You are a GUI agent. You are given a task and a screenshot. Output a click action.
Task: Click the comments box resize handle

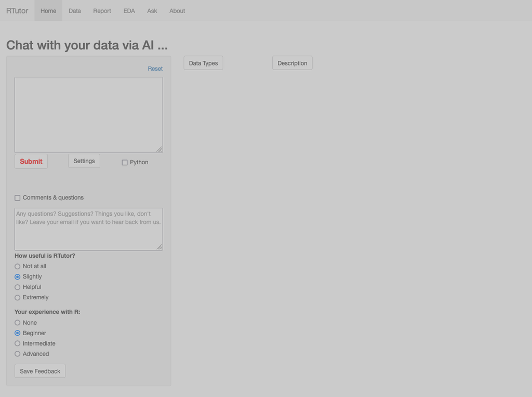point(159,247)
